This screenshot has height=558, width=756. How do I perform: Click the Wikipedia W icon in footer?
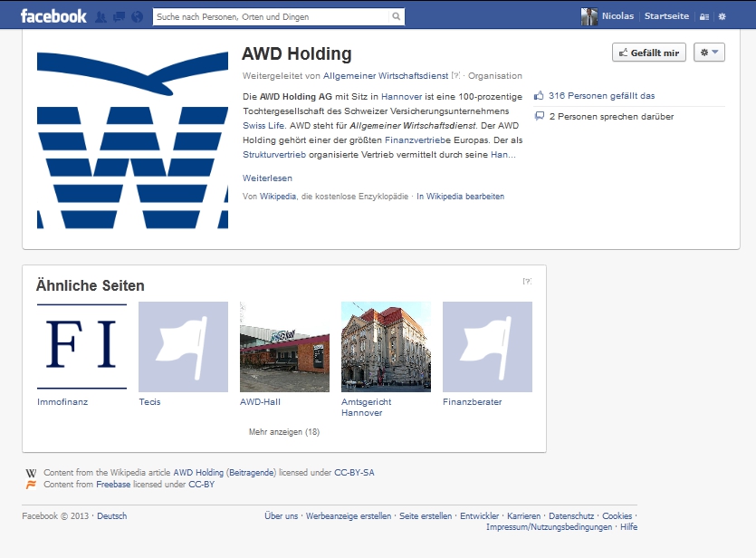31,473
